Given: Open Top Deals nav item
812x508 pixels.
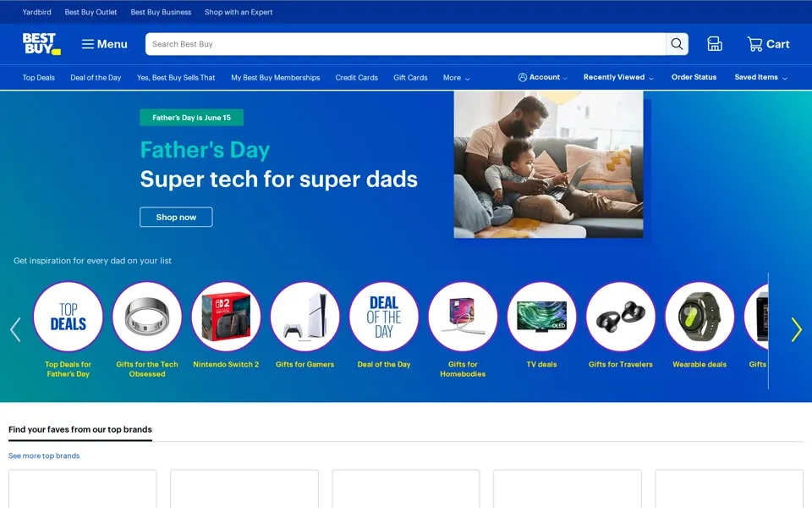Looking at the screenshot, I should coord(38,78).
